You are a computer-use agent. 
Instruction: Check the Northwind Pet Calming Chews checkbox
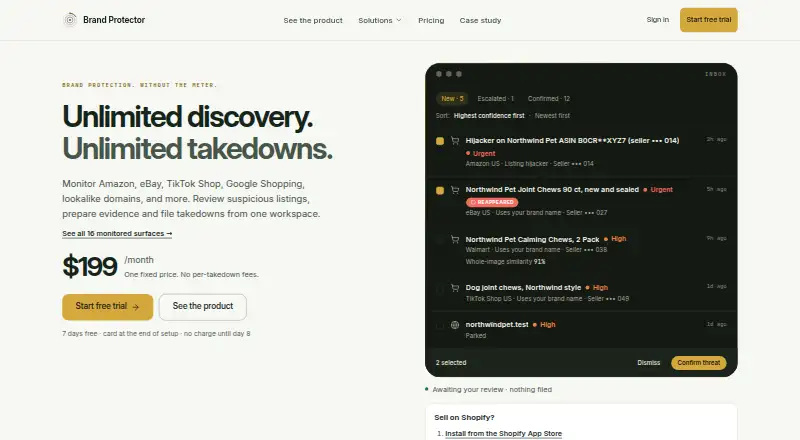440,239
